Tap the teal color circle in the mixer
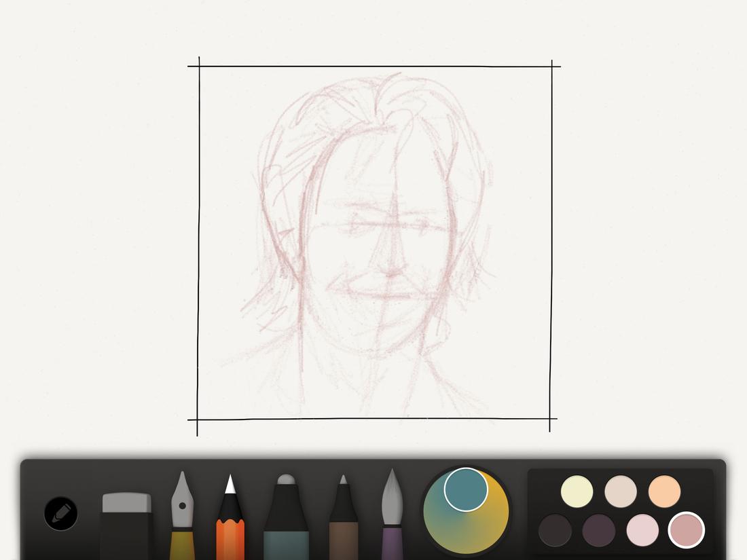 pos(467,490)
